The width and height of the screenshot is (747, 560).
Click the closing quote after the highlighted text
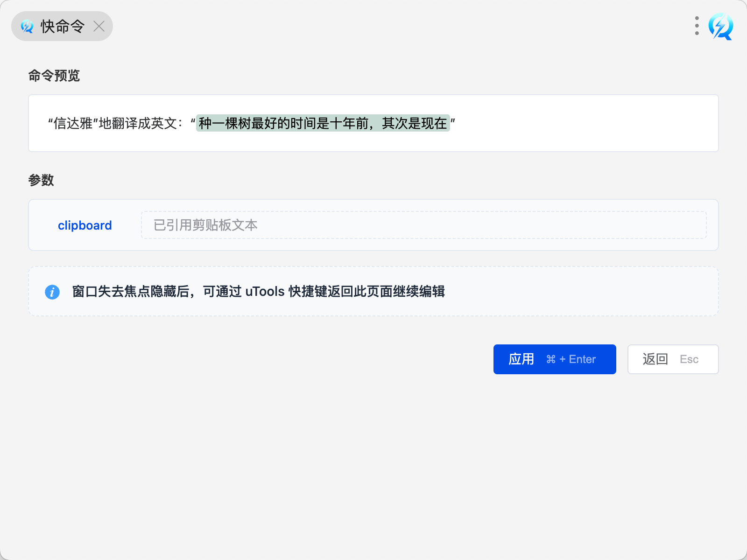click(453, 122)
